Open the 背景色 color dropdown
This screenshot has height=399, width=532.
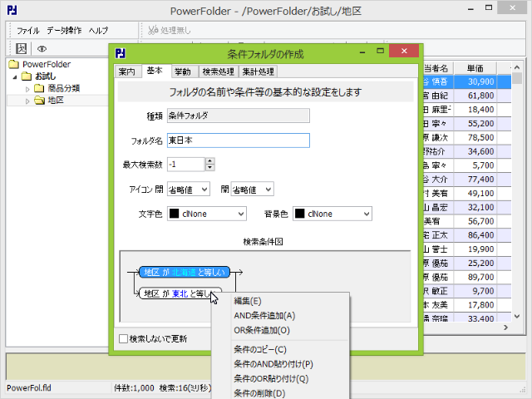(332, 214)
